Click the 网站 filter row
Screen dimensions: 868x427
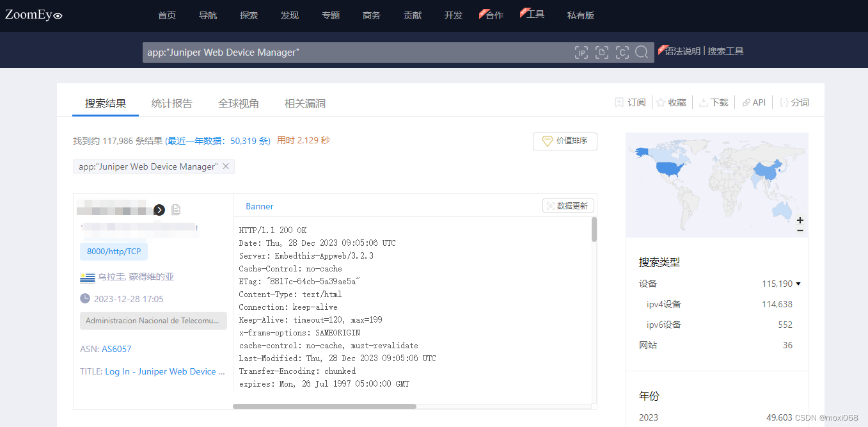pos(716,345)
